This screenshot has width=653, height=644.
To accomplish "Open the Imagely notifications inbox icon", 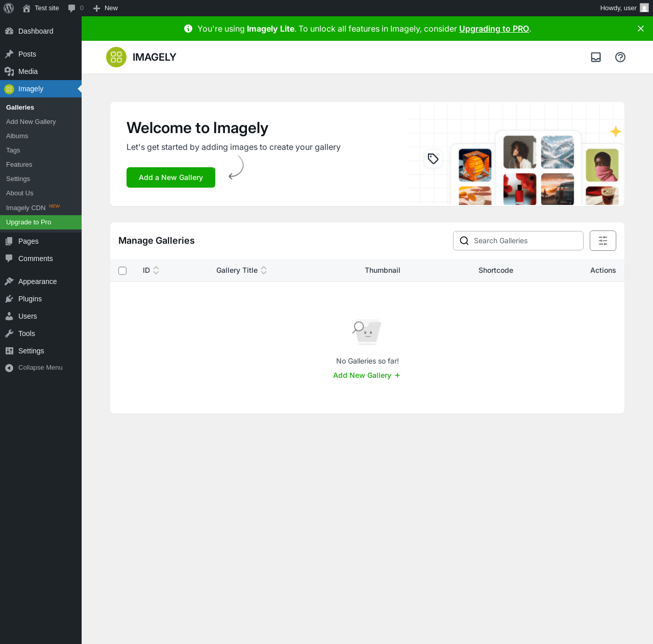I will point(596,57).
